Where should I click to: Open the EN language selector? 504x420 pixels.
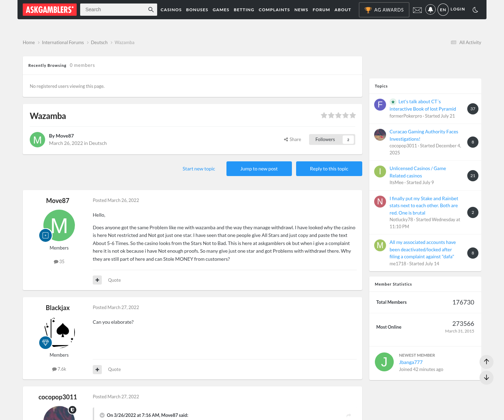point(443,9)
